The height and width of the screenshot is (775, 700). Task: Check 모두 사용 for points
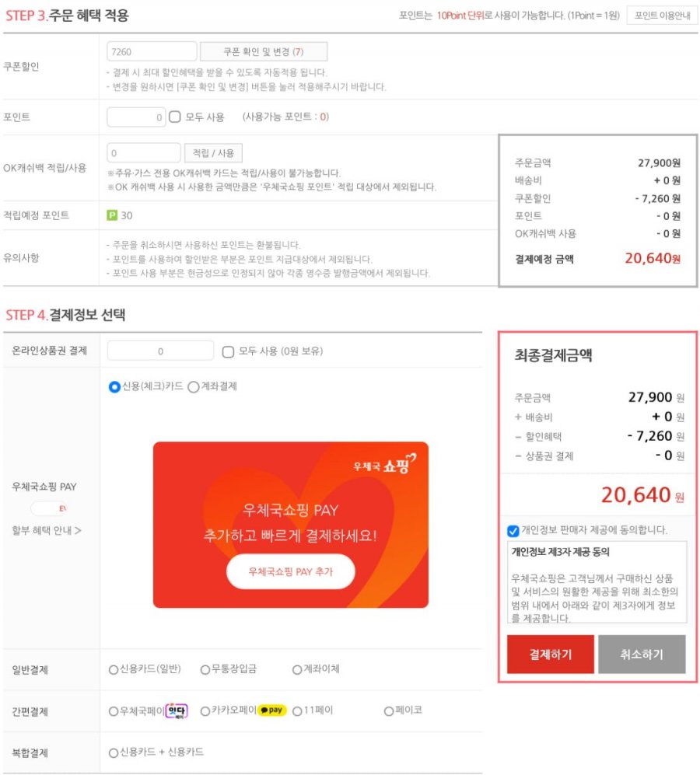click(x=175, y=117)
